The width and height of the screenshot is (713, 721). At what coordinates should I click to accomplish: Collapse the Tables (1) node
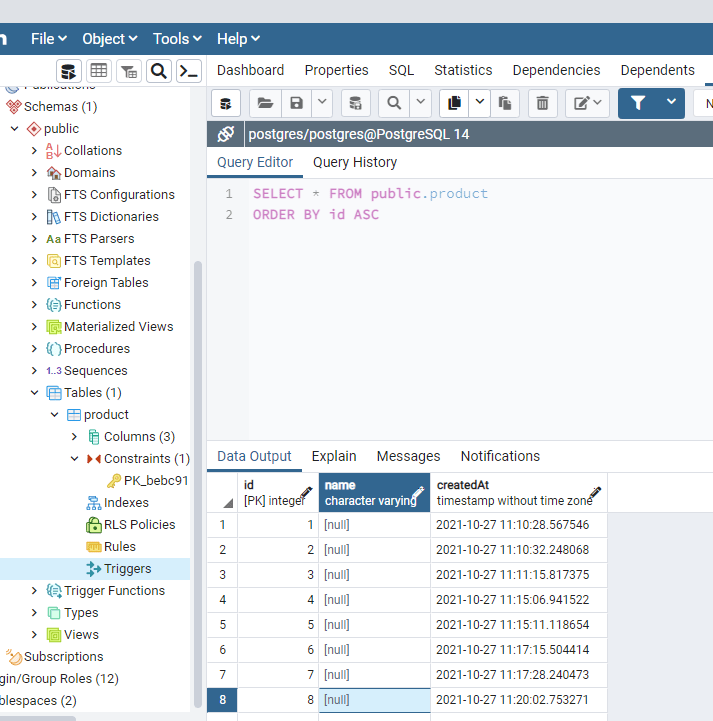point(34,393)
